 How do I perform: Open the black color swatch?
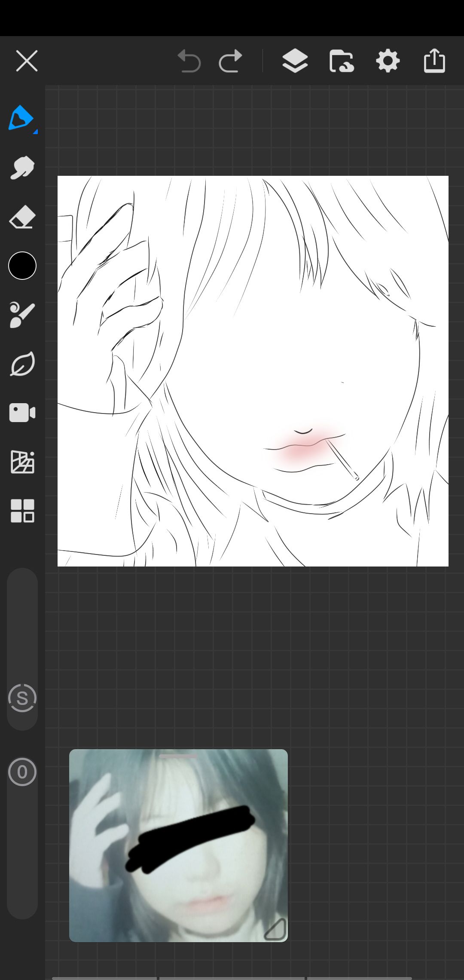22,266
